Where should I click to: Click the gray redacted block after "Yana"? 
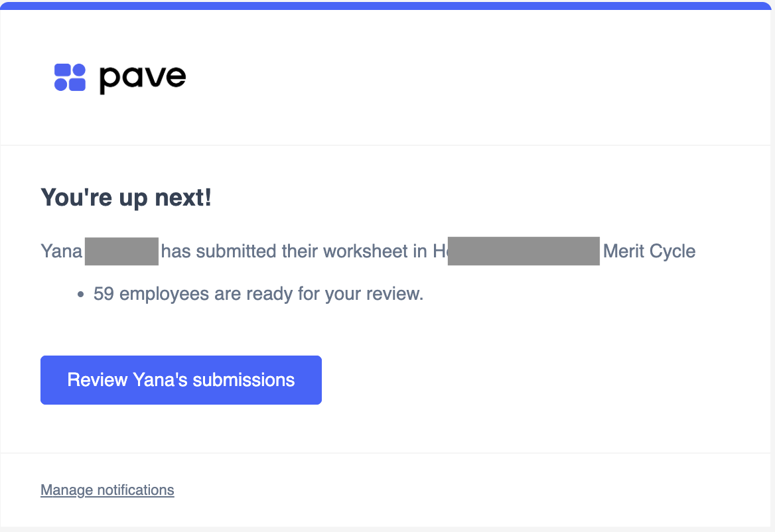(121, 251)
